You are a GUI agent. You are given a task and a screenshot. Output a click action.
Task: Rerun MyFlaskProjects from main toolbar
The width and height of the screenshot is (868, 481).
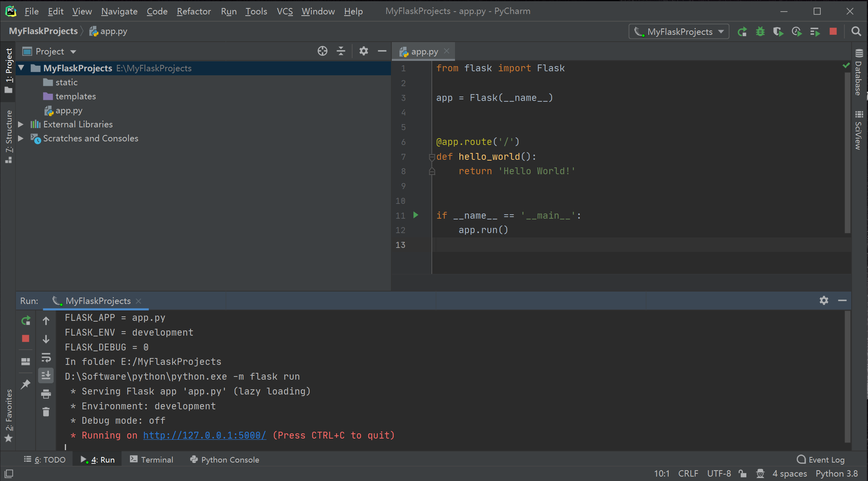coord(742,32)
